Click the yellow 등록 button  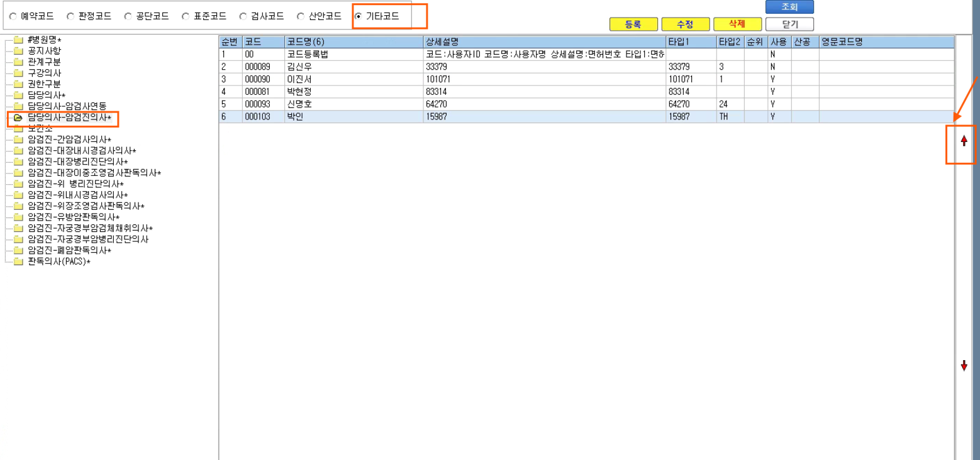coord(633,25)
